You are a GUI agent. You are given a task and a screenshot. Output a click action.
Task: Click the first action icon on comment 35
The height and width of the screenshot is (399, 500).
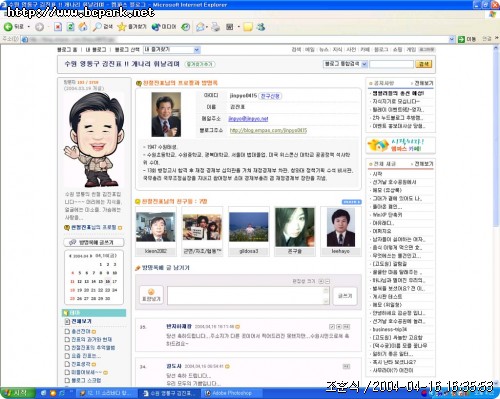pos(332,327)
